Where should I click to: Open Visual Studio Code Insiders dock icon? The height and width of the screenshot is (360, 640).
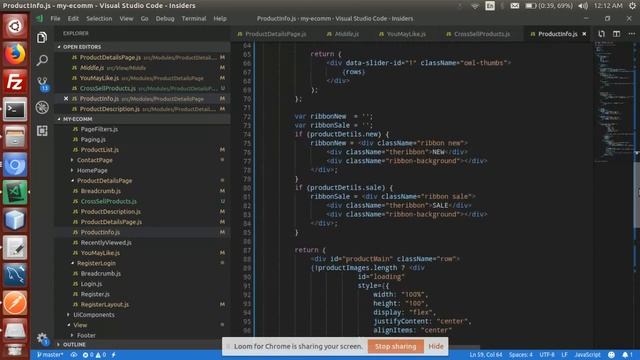pyautogui.click(x=15, y=193)
